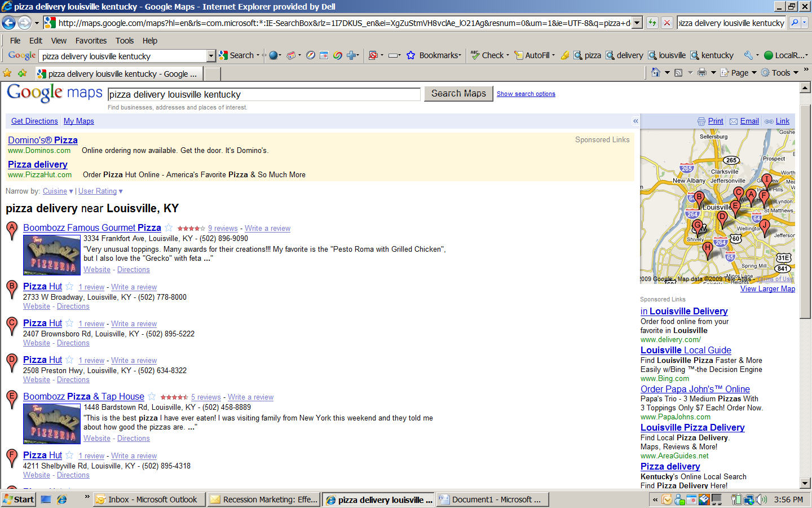
Task: Click the Stop loading icon
Action: 667,23
